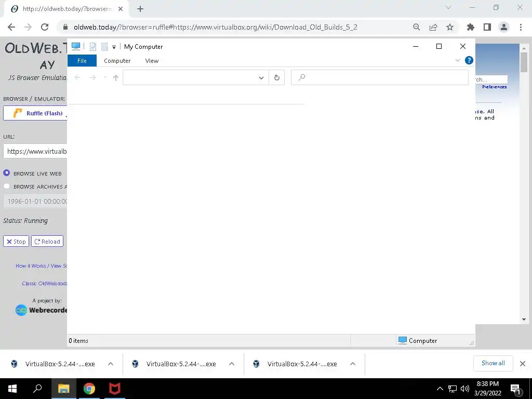Click the Chrome URL address bar
The height and width of the screenshot is (399, 532).
pyautogui.click(x=215, y=27)
